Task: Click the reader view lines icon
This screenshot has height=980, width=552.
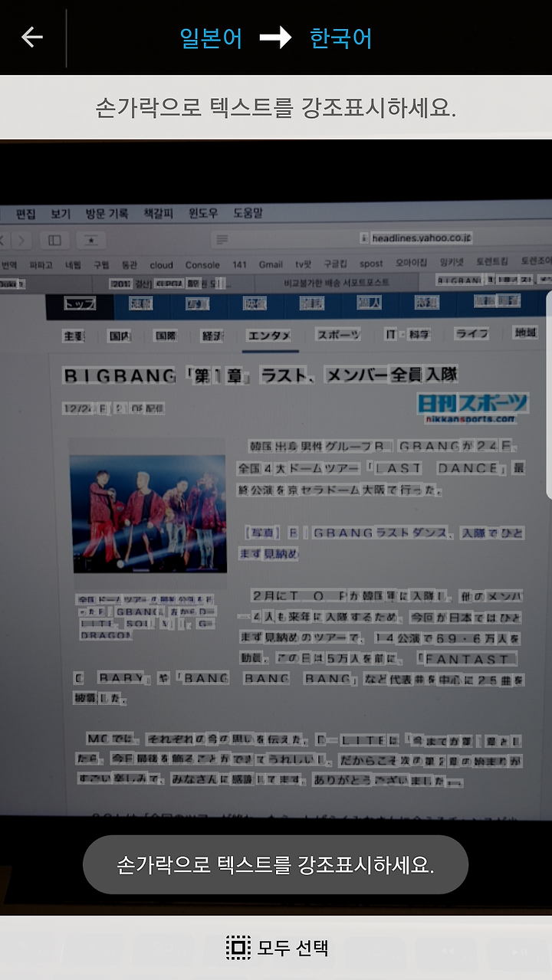Action: click(x=222, y=240)
